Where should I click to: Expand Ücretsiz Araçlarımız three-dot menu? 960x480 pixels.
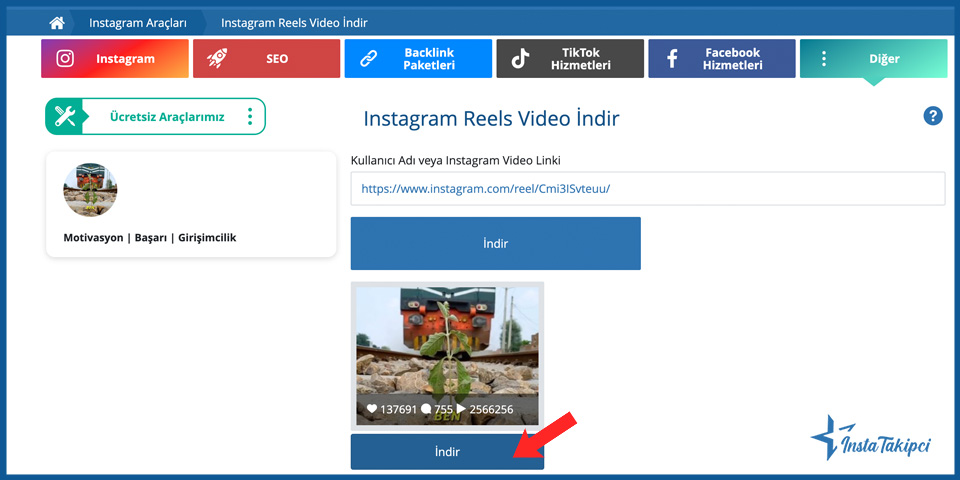coord(250,116)
